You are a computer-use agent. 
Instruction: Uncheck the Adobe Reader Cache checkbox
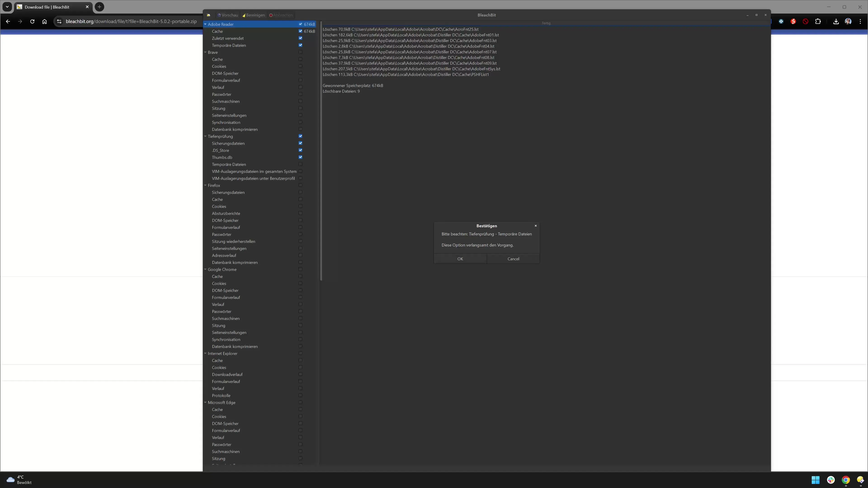pos(300,31)
